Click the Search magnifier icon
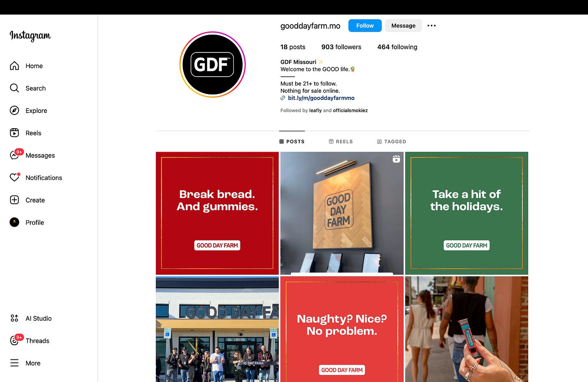Image resolution: width=588 pixels, height=382 pixels. click(15, 88)
